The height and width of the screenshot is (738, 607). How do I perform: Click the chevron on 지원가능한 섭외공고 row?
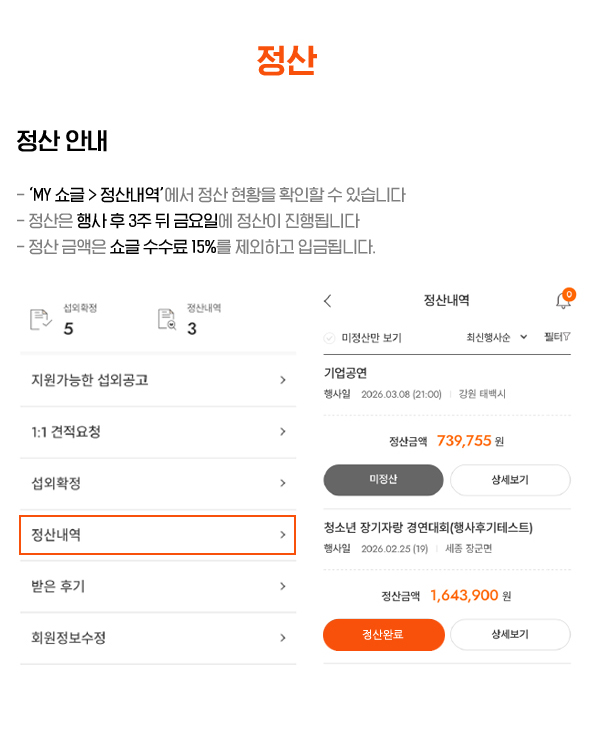coord(283,380)
